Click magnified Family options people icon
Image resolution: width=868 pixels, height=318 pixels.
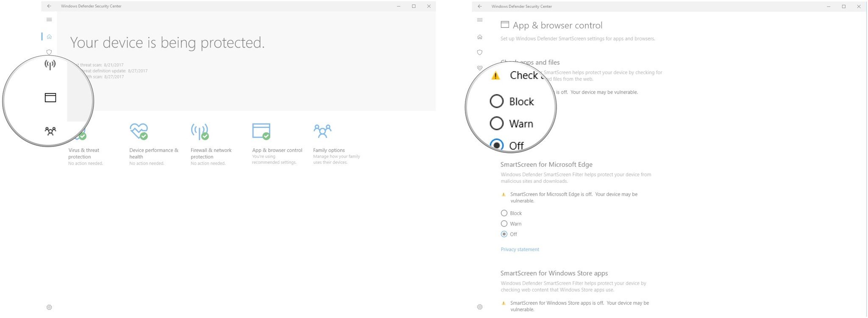[50, 131]
